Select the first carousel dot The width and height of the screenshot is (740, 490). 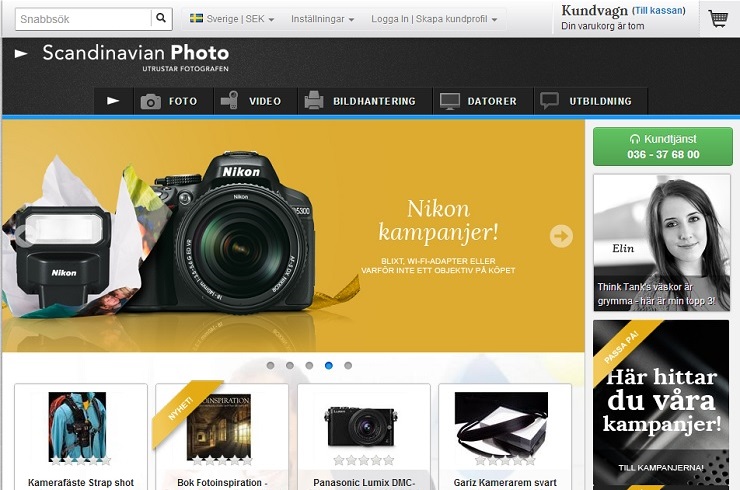[270, 365]
